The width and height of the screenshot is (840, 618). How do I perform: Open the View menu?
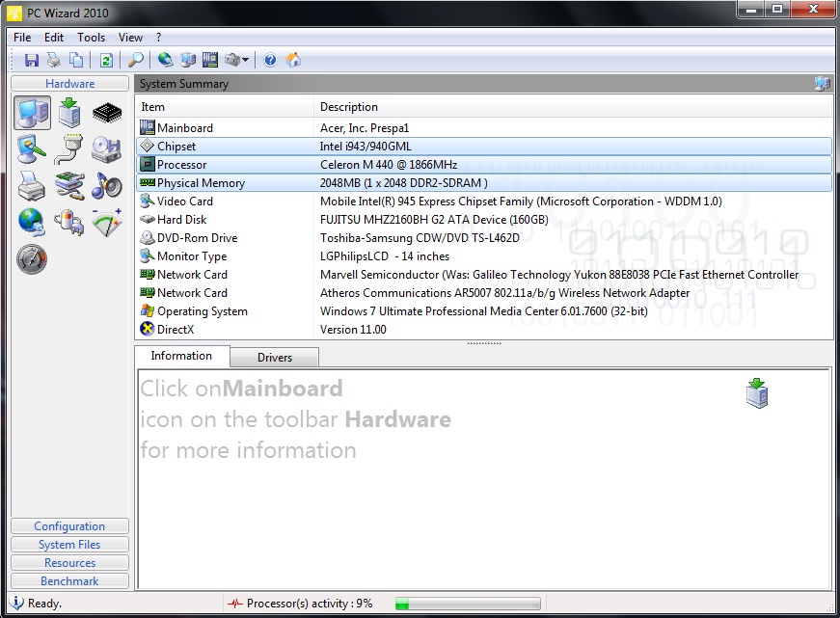click(131, 38)
